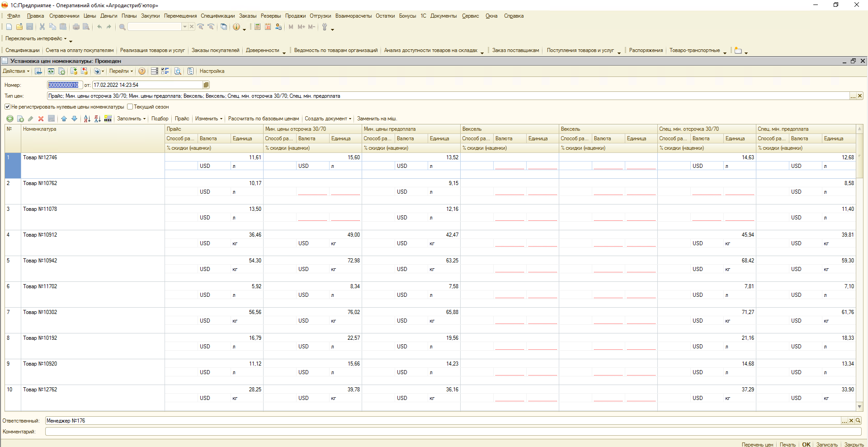Image resolution: width=868 pixels, height=447 pixels.
Task: Enable the 'Текущий сезон' checkbox
Action: point(130,107)
